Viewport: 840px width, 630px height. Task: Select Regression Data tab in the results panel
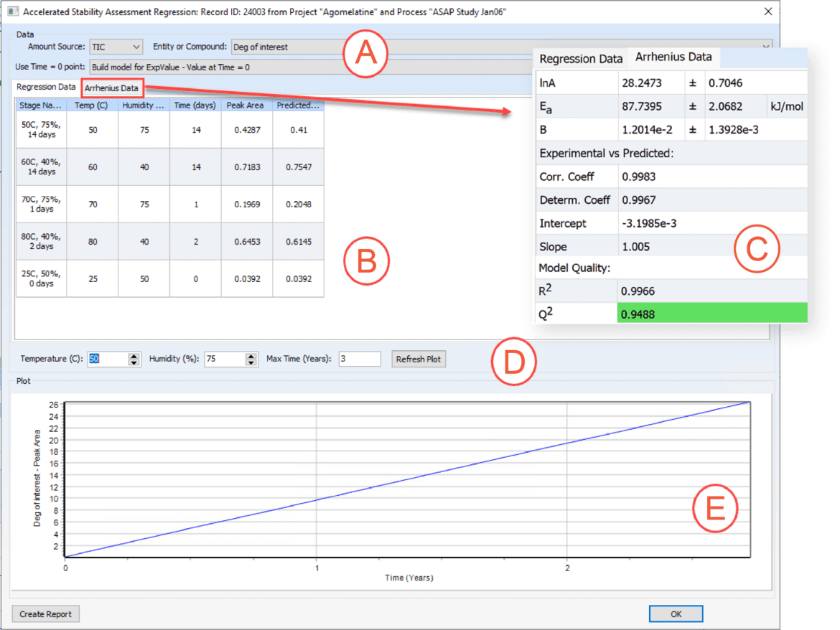point(580,58)
